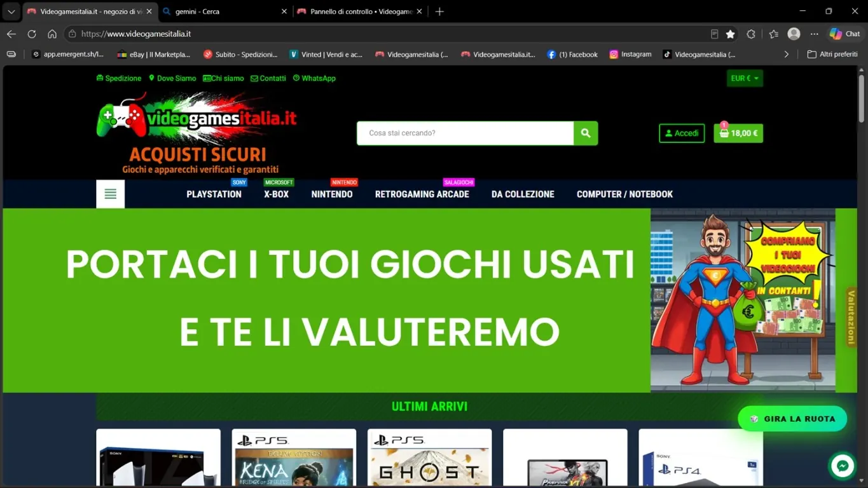This screenshot has height=488, width=868.
Task: Open the COMPUTER / NOTEBOOK menu
Action: [624, 194]
